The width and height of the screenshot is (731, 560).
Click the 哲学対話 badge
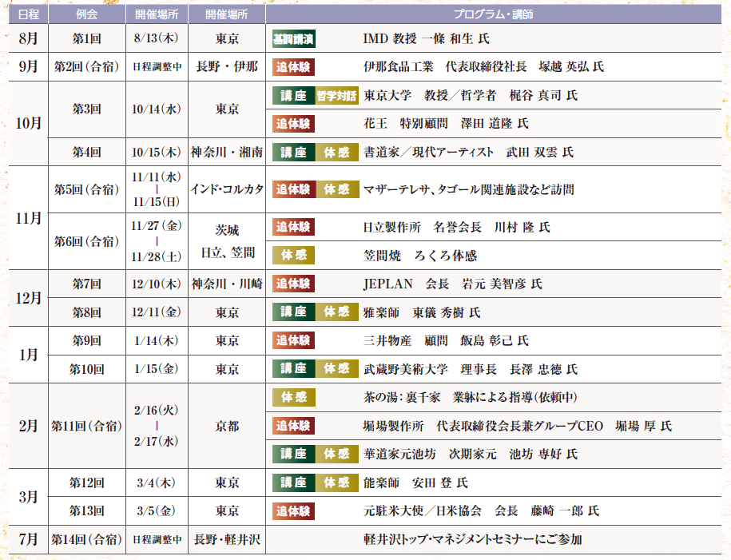pyautogui.click(x=336, y=96)
